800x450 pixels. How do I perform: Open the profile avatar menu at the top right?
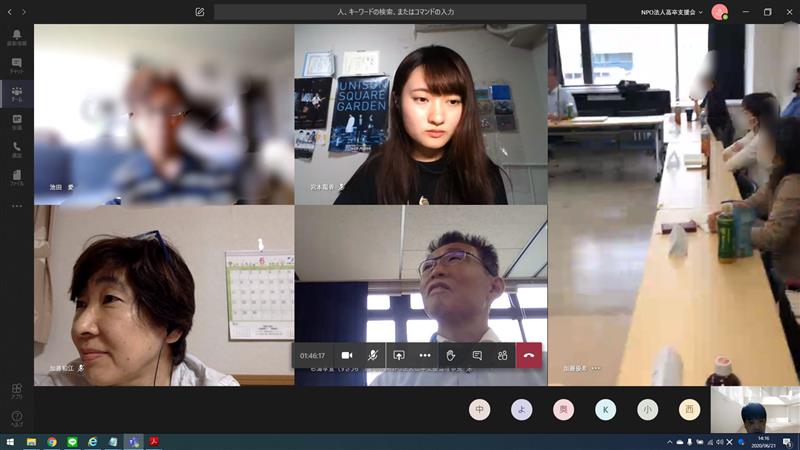coord(719,12)
